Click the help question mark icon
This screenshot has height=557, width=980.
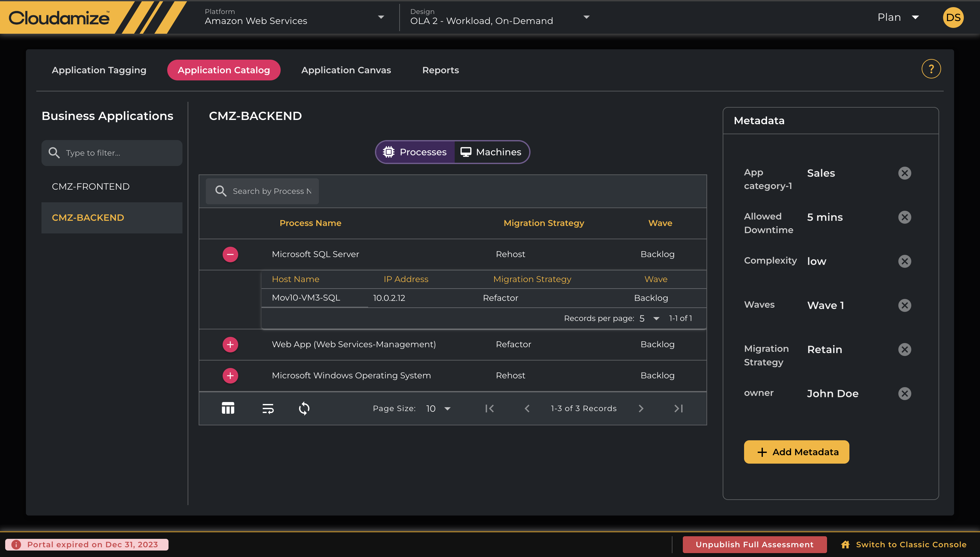931,69
